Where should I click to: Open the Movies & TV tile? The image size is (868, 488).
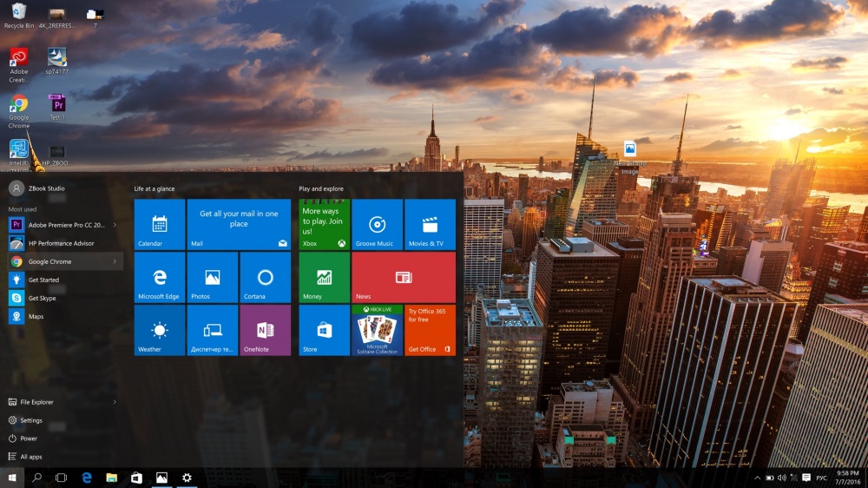click(x=431, y=224)
